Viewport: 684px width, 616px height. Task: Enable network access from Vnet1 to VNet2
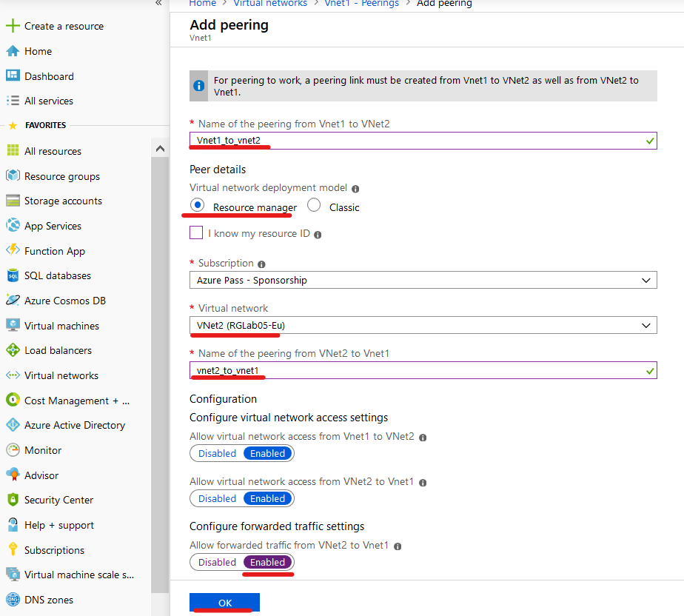click(267, 453)
